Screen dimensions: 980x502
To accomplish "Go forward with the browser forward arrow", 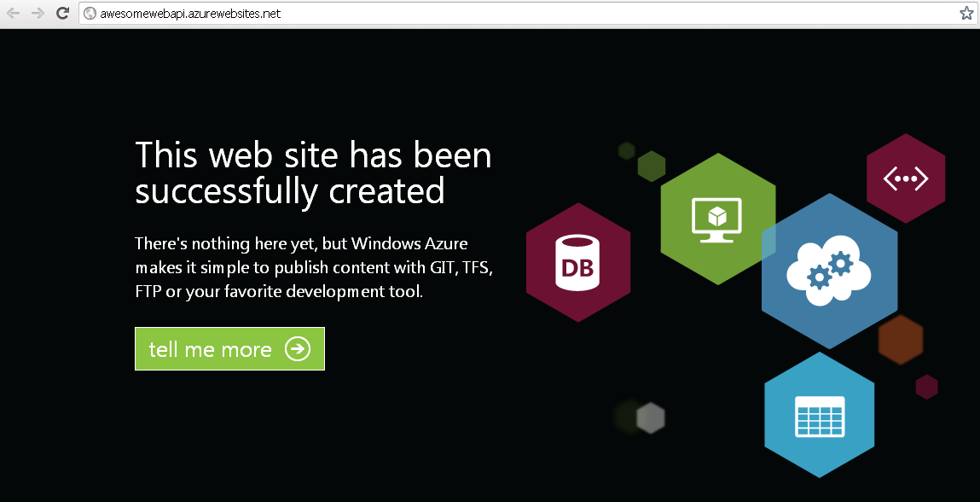I will [x=38, y=13].
